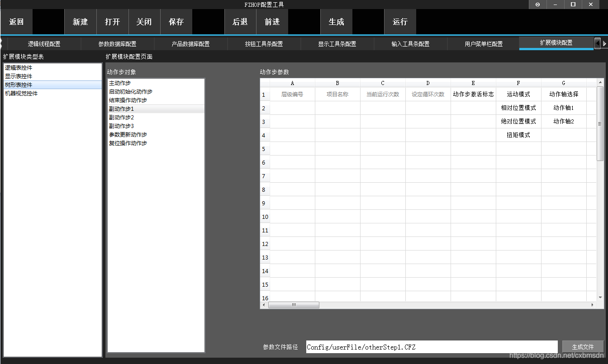Image resolution: width=608 pixels, height=364 pixels.
Task: Click the 运行 toolbar button
Action: tap(400, 22)
